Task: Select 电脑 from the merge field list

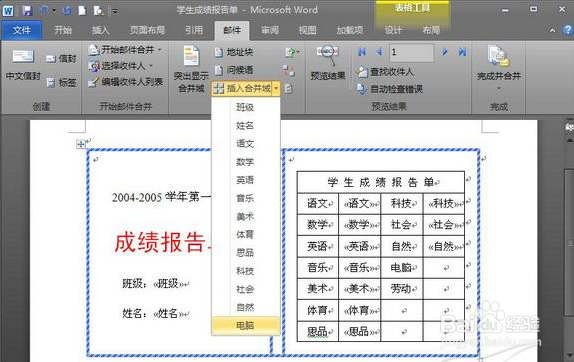Action: [245, 325]
